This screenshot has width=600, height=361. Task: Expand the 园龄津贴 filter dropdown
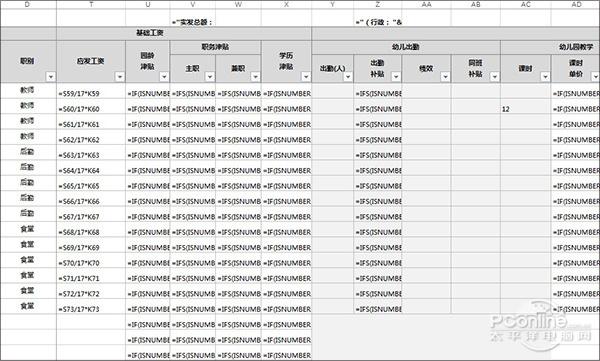164,77
